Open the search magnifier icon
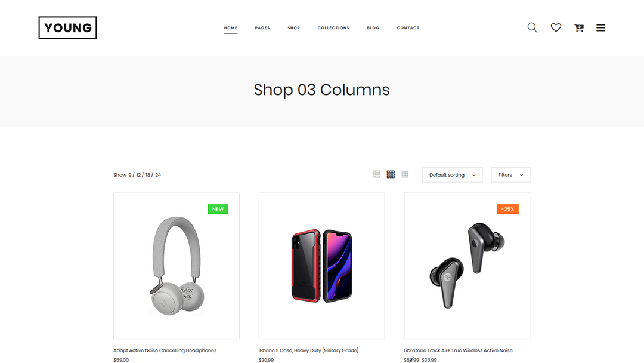644x363 pixels. coord(532,27)
